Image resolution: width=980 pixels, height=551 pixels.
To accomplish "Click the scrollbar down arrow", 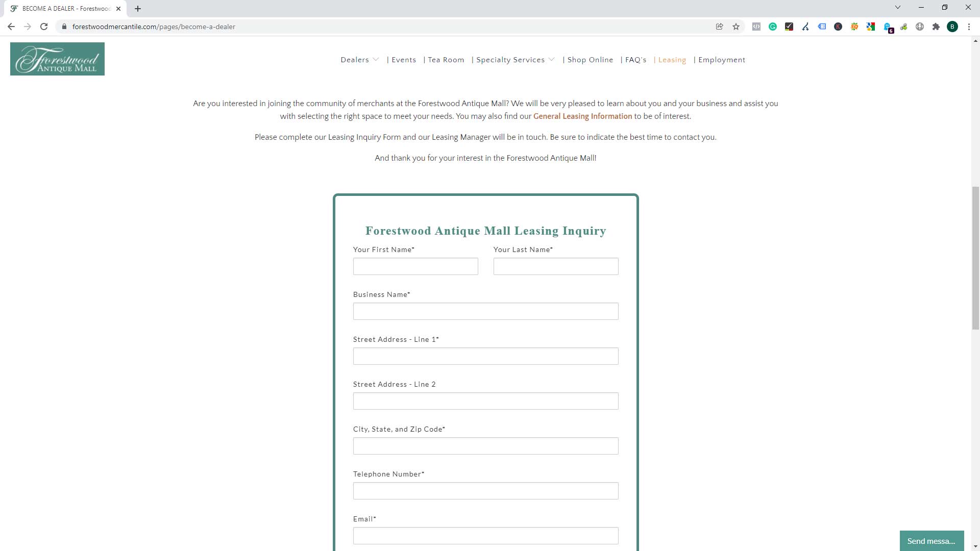I will tap(975, 546).
